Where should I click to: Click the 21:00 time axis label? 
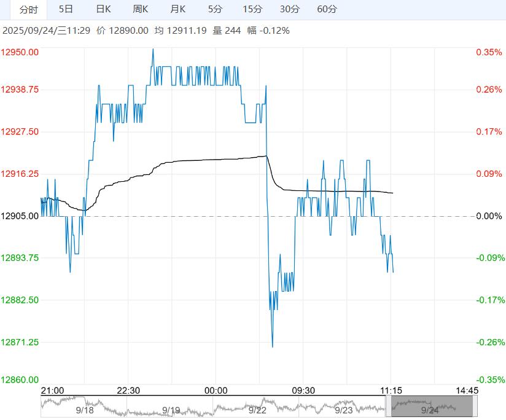[x=53, y=391]
